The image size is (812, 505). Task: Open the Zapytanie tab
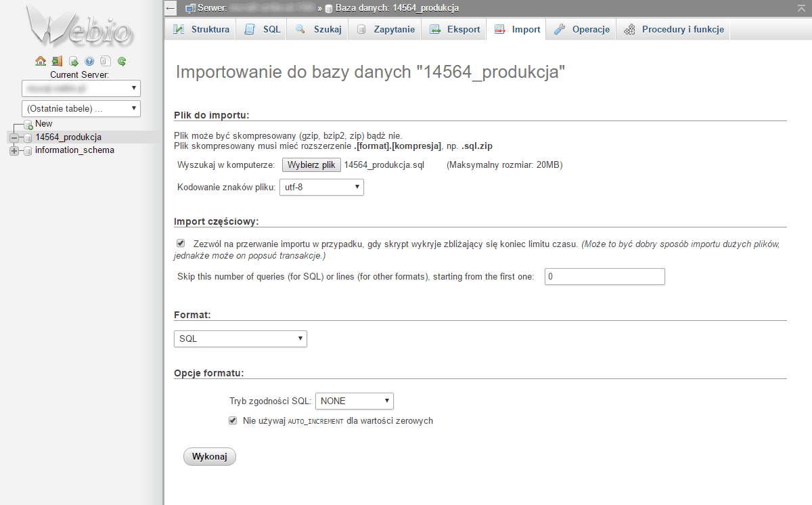coord(385,29)
